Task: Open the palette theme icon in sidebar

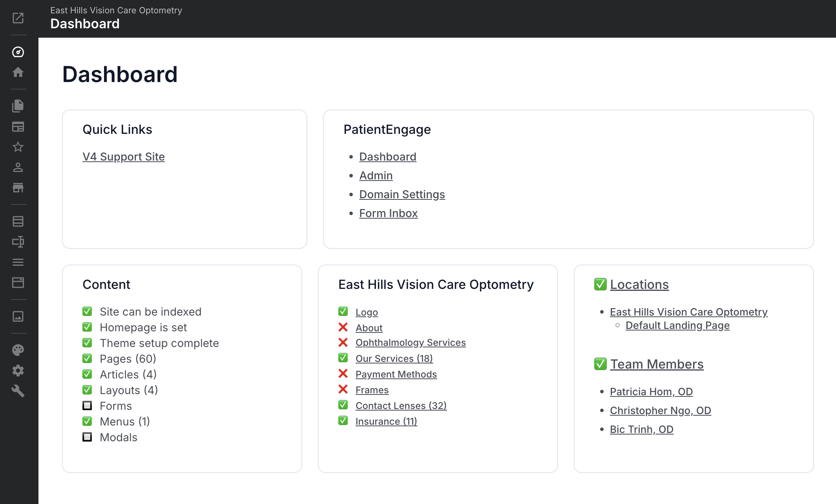Action: point(18,350)
